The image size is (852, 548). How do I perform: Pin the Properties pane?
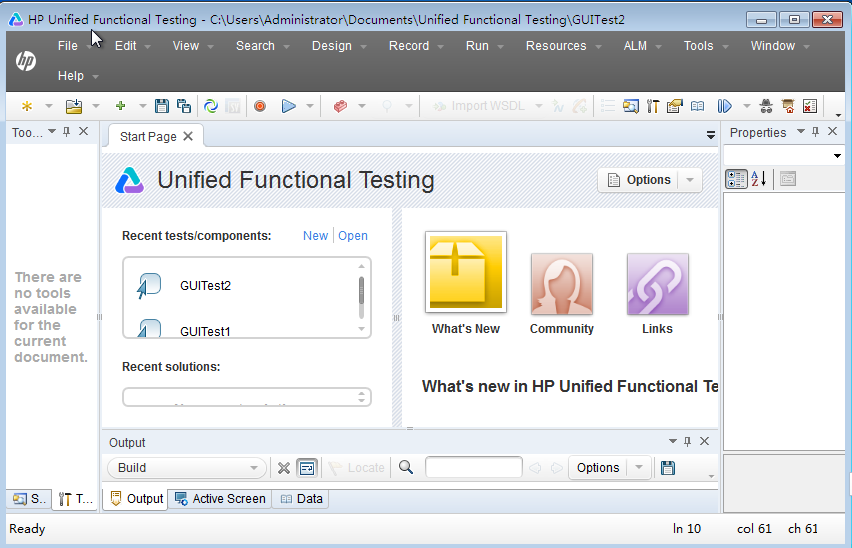(815, 131)
